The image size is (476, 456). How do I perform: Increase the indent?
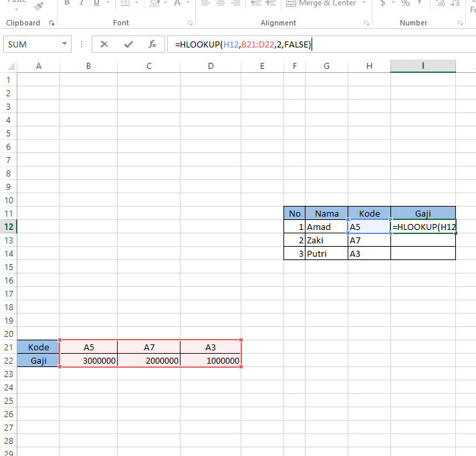tap(271, 3)
